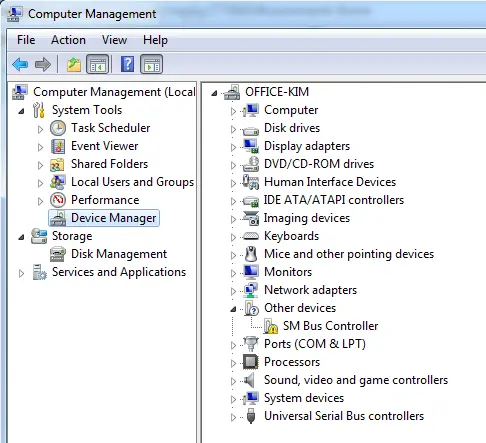Click the Up one level folder icon
The width and height of the screenshot is (486, 443).
click(74, 64)
